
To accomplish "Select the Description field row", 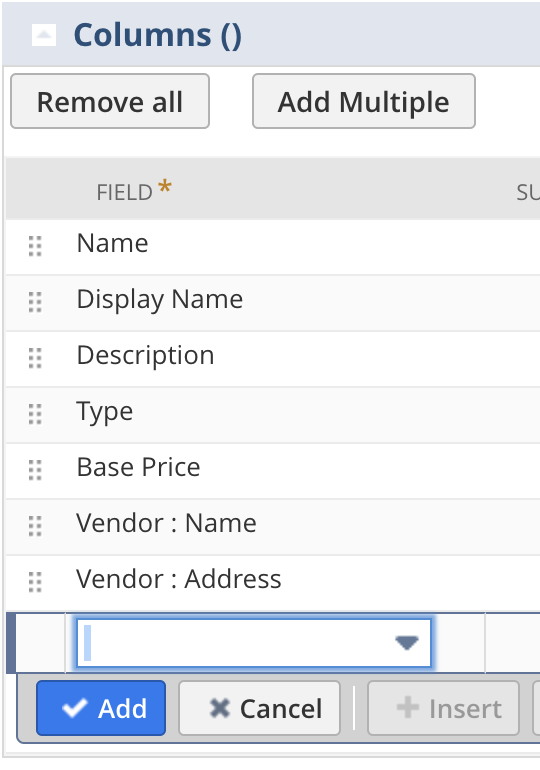I will 273,359.
